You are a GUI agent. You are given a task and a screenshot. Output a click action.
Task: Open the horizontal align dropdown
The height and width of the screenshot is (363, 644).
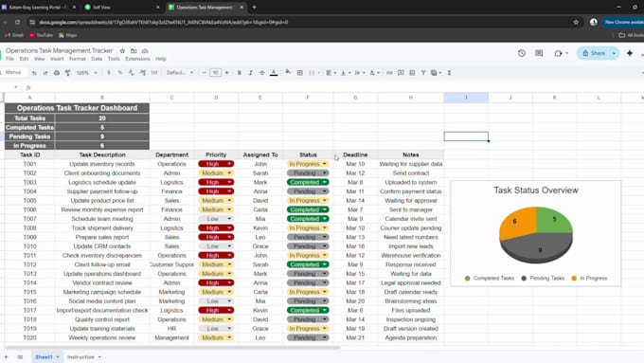[x=331, y=73]
